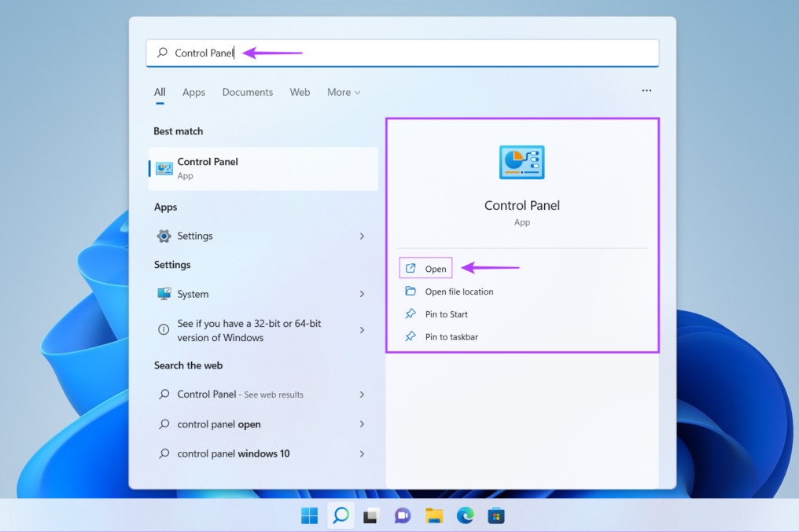
Task: Click folder icon next to Open file location
Action: click(411, 291)
